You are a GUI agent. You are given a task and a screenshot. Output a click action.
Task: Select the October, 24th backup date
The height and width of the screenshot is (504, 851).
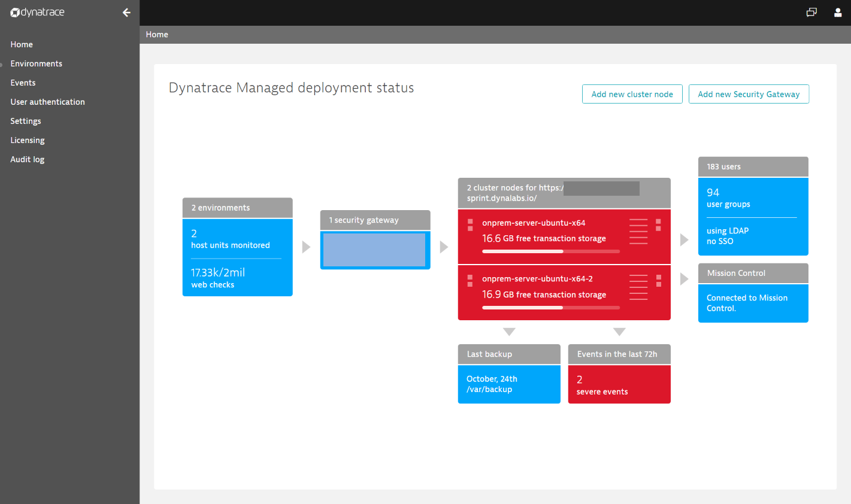[492, 379]
